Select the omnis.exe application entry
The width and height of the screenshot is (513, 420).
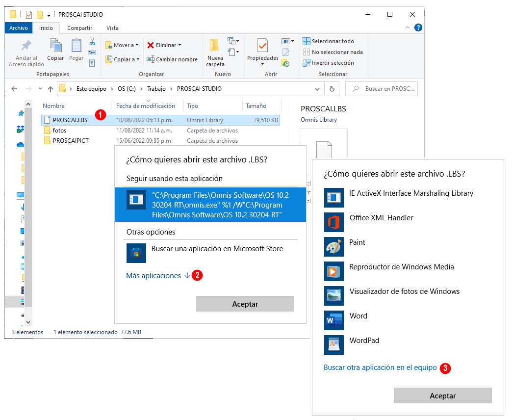[x=210, y=205]
